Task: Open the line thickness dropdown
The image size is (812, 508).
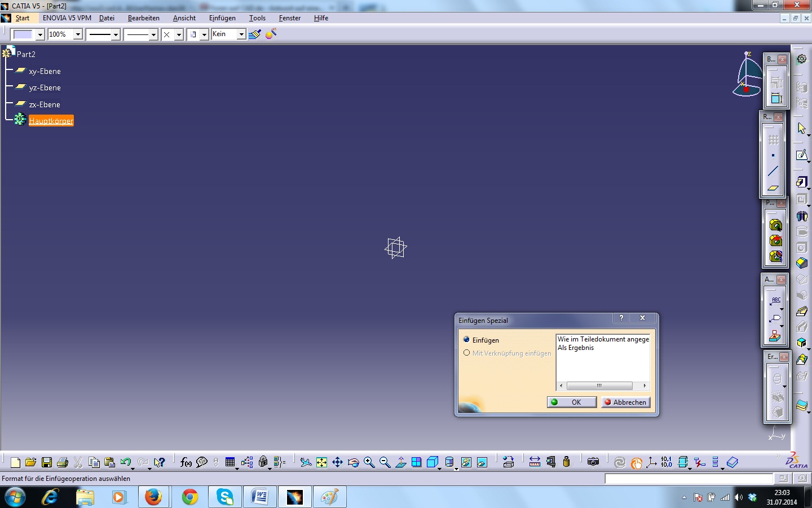Action: (116, 34)
